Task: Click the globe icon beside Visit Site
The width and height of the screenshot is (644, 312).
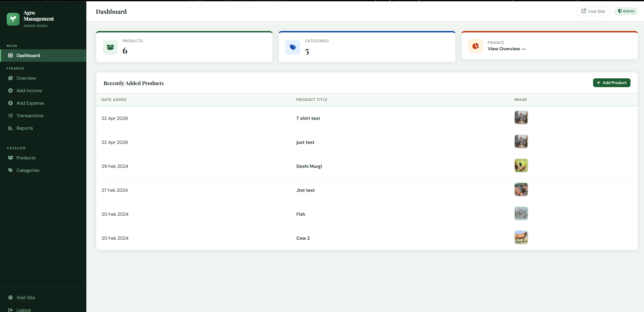Action: 10,297
